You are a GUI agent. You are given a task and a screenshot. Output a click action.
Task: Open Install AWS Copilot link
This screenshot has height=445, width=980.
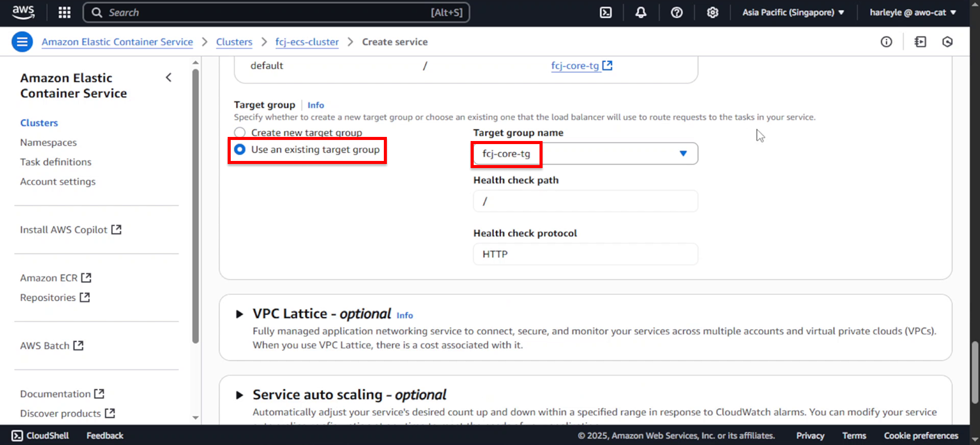pos(64,230)
